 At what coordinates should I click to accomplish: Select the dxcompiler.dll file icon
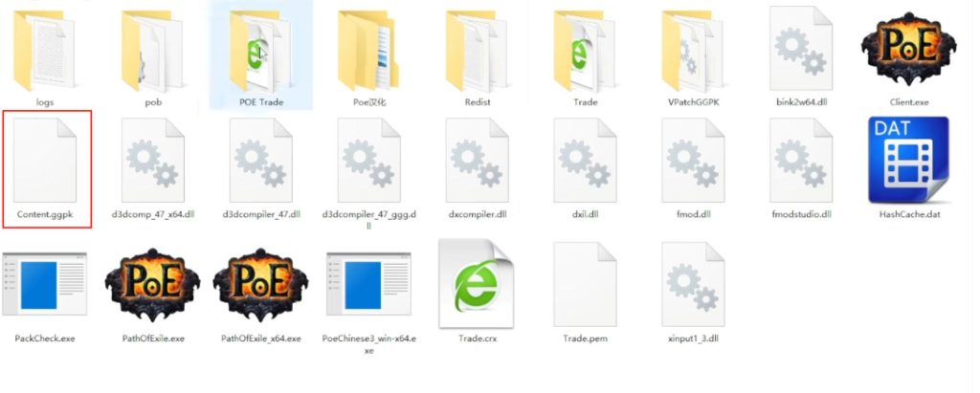[x=478, y=161]
